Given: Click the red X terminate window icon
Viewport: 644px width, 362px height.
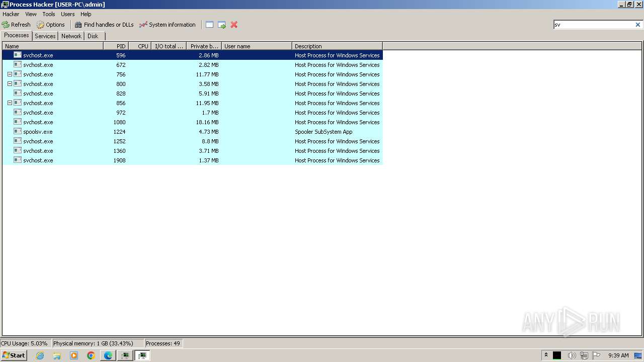Looking at the screenshot, I should click(234, 25).
